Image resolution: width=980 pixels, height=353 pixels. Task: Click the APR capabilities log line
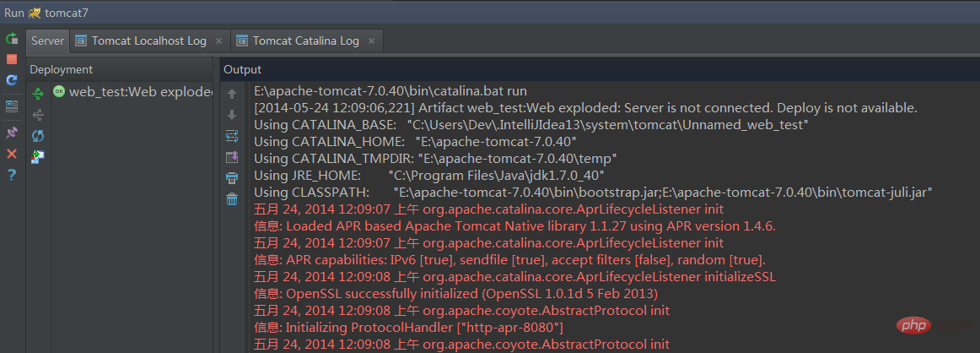coord(509,260)
